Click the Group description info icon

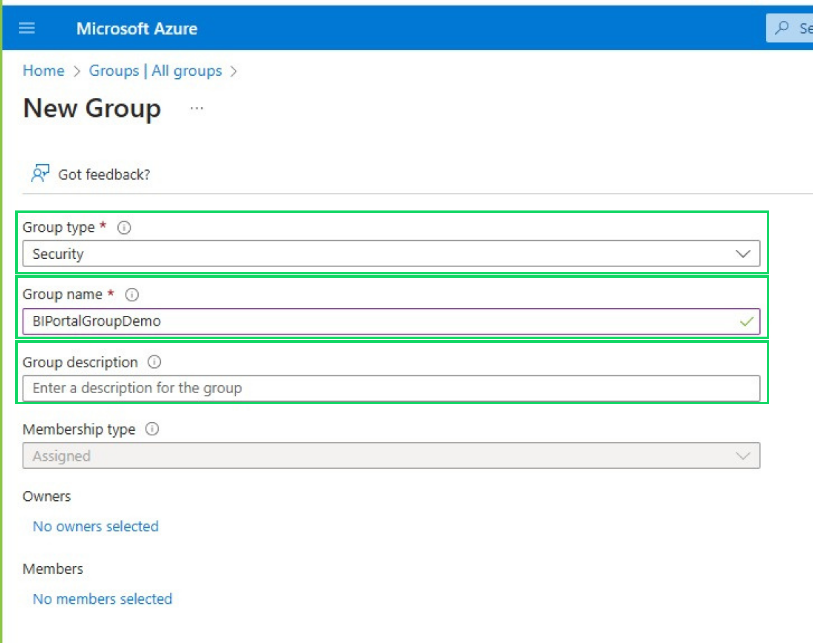pos(154,362)
